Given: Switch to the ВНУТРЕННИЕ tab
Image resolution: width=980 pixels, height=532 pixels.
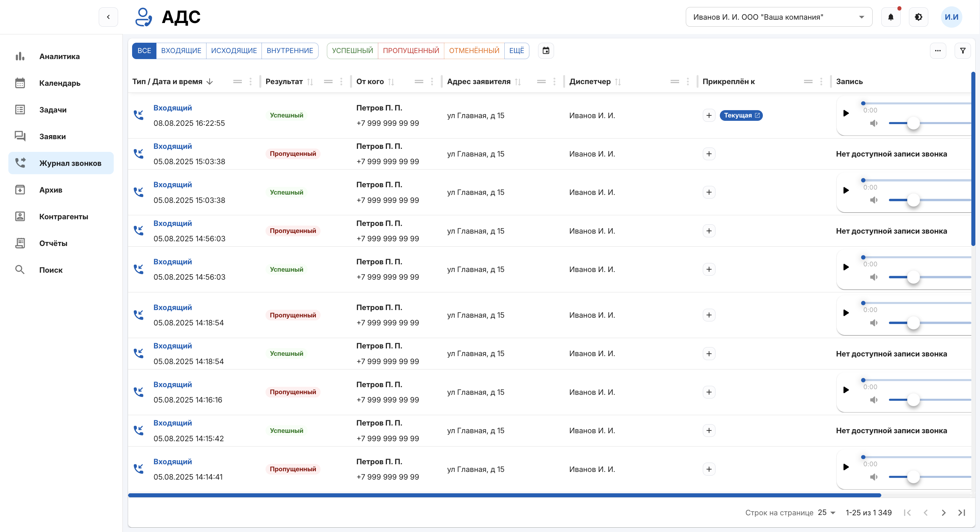Looking at the screenshot, I should point(290,51).
